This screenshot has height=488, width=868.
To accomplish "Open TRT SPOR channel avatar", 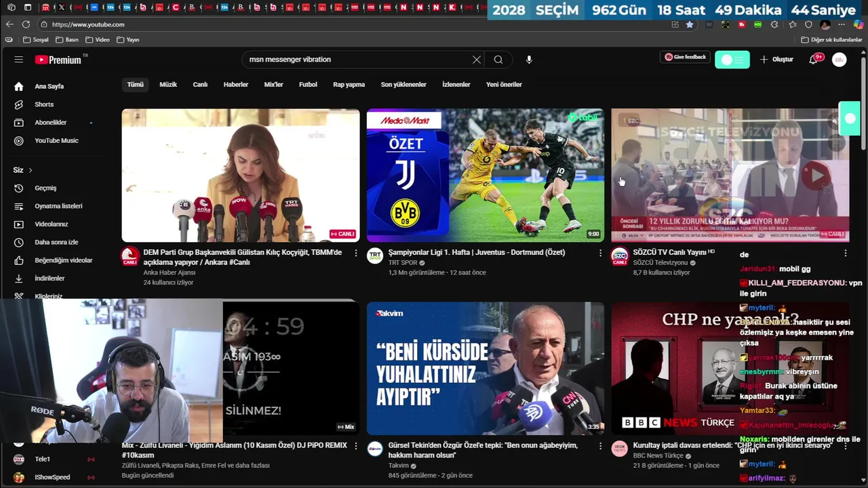I will point(375,256).
